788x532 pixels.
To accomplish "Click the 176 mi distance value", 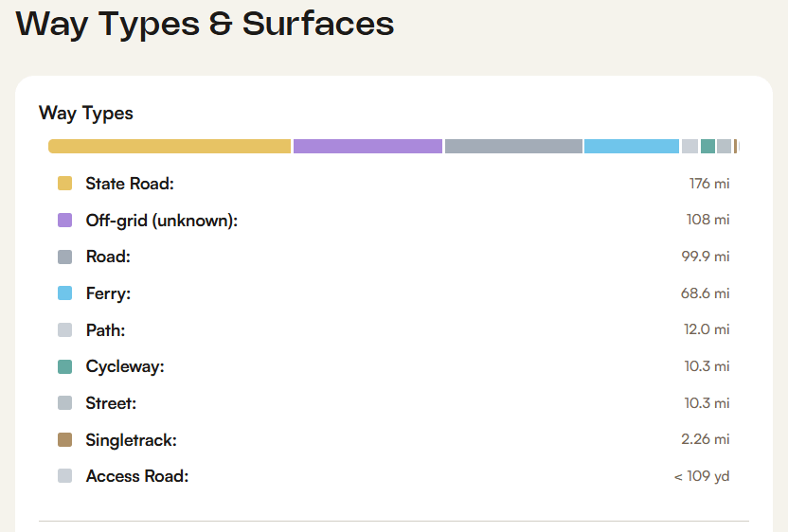I will (709, 184).
